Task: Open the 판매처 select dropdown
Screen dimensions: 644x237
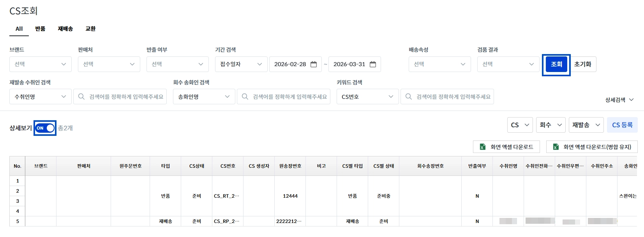Action: point(109,64)
